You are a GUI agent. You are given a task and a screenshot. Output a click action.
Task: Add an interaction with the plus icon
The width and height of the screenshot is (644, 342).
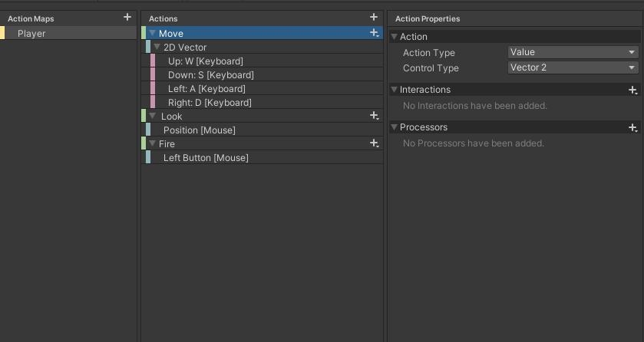tap(633, 90)
